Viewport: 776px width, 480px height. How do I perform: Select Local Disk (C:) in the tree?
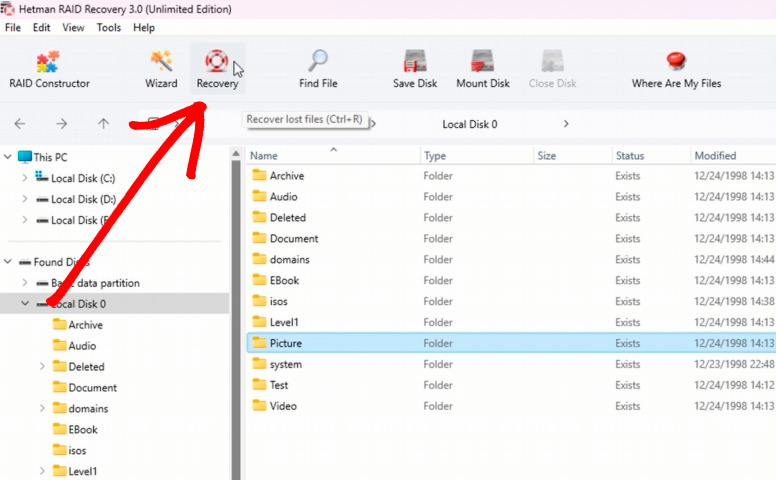pos(83,178)
